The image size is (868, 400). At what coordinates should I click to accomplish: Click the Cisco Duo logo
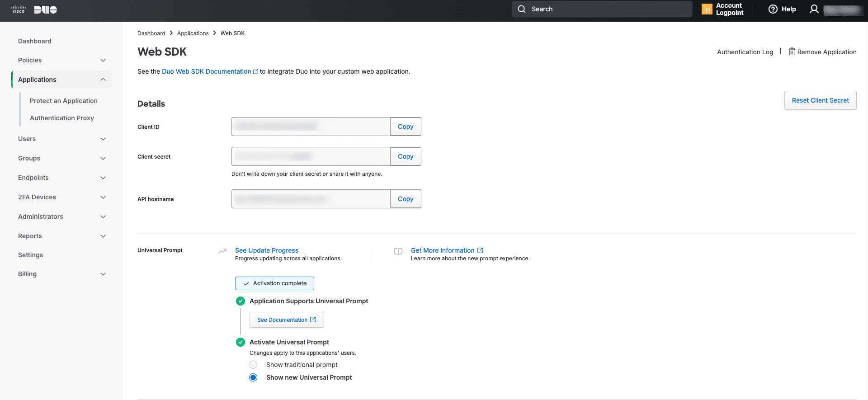point(34,9)
